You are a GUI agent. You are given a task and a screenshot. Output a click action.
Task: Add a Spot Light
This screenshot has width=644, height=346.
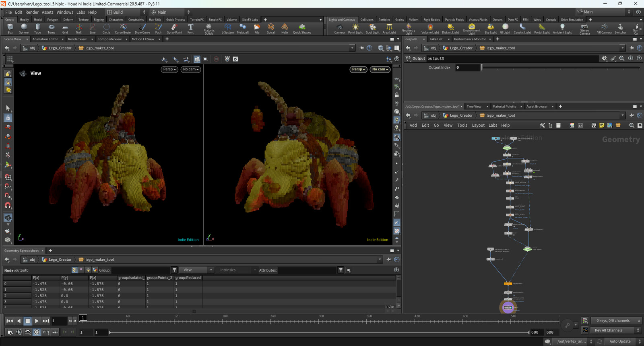point(372,29)
